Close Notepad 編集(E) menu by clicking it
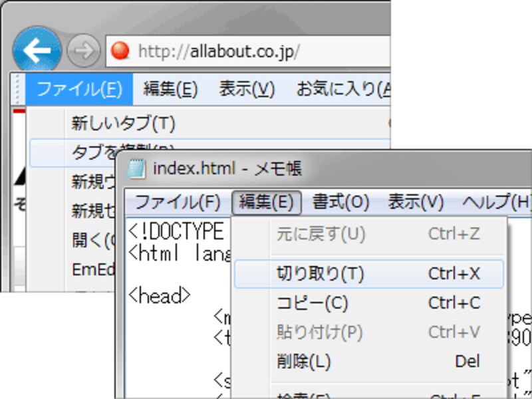The height and width of the screenshot is (399, 532). click(x=267, y=202)
